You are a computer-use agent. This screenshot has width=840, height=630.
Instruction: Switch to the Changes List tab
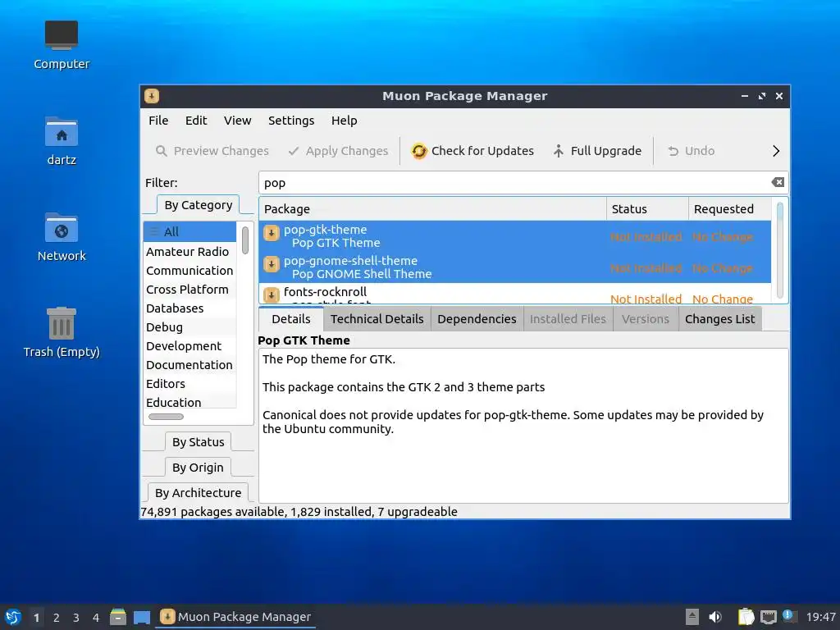720,319
